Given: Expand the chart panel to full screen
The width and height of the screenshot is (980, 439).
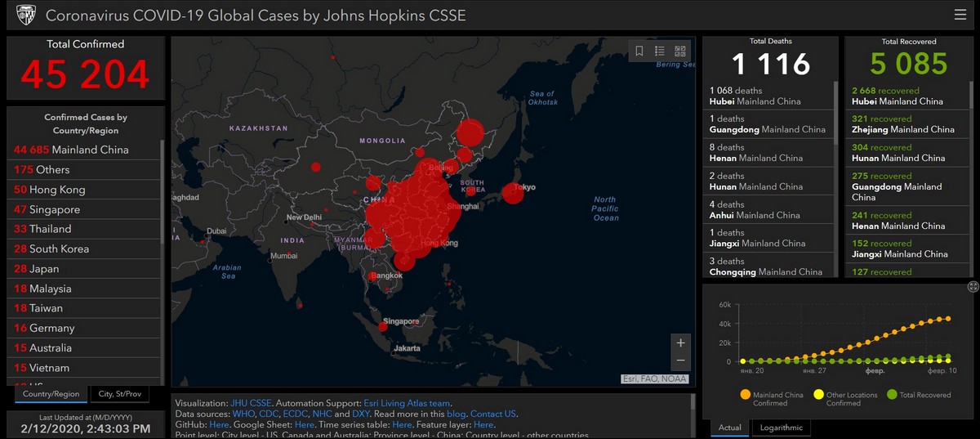Looking at the screenshot, I should pos(973,286).
